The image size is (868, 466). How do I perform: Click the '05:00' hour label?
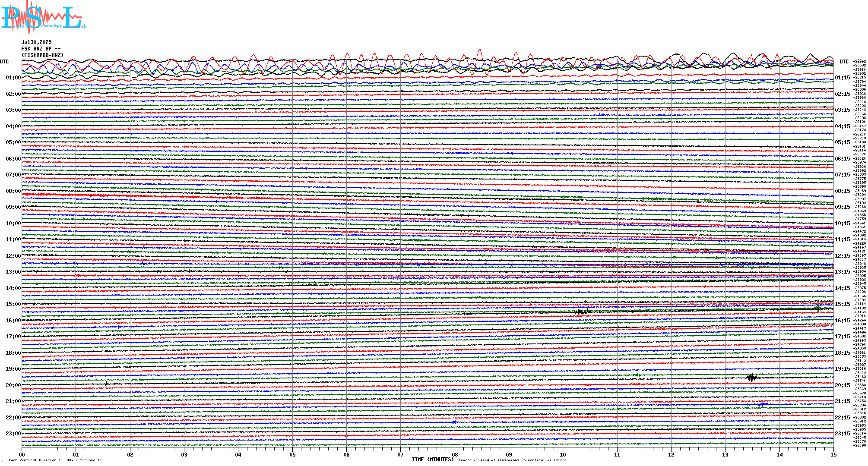click(13, 142)
